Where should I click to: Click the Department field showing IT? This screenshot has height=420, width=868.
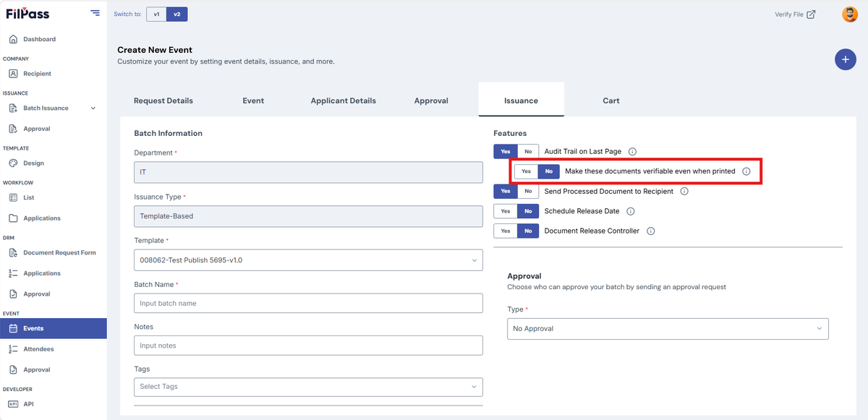click(308, 173)
